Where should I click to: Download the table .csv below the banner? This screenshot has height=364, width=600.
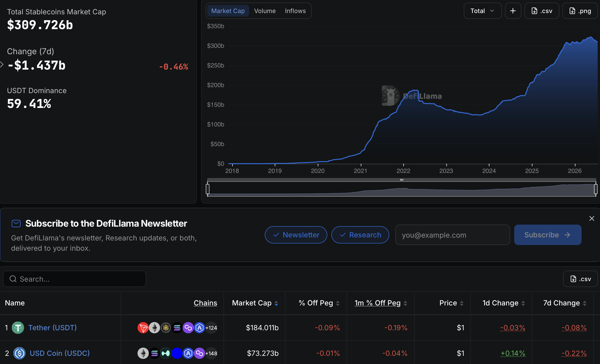click(580, 279)
